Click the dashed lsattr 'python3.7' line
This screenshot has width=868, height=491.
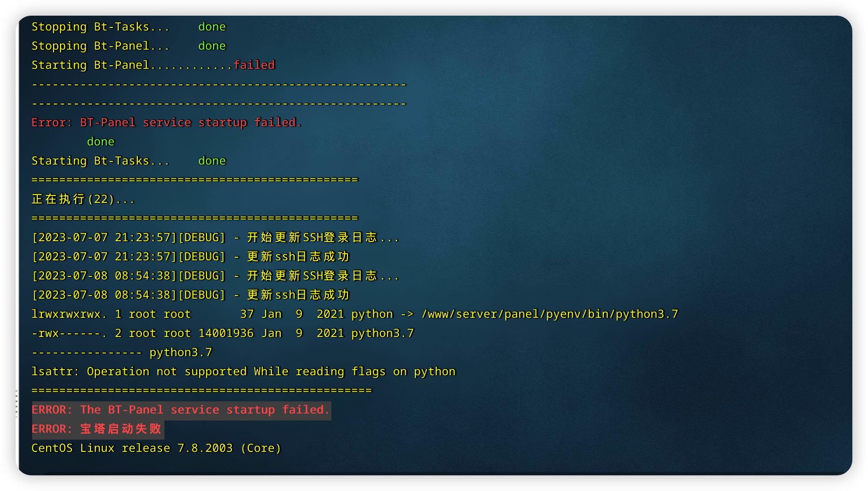coord(122,353)
